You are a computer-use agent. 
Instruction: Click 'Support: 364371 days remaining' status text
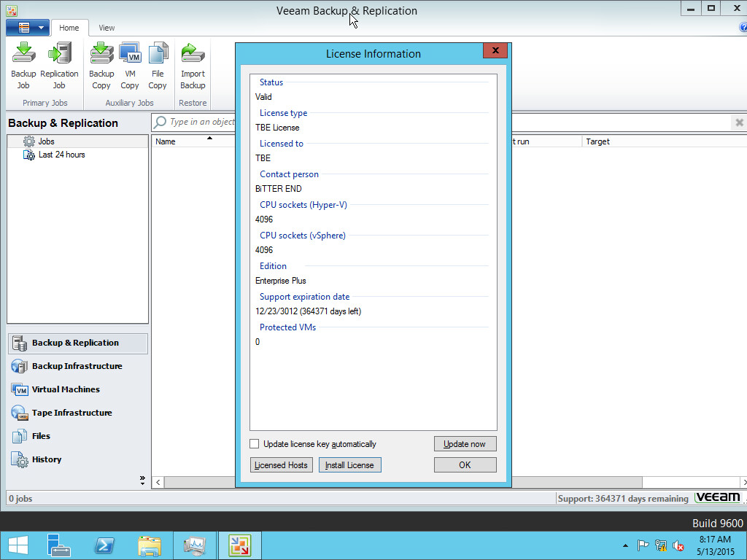(x=623, y=499)
